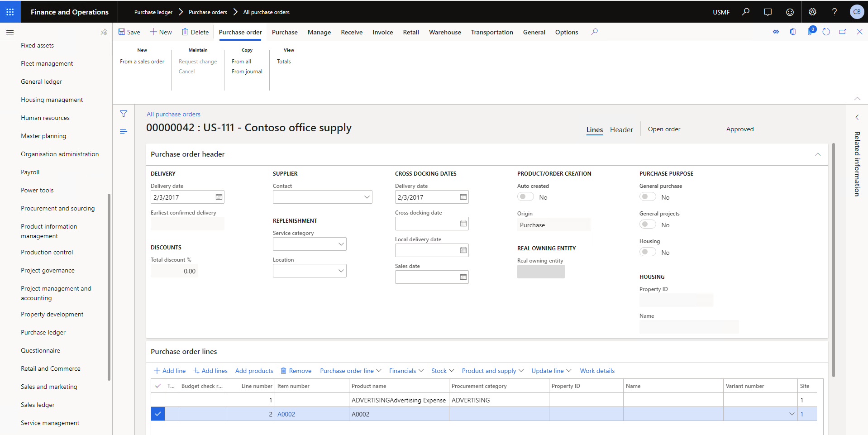Expand the Financials menu
The width and height of the screenshot is (868, 435).
coord(406,371)
